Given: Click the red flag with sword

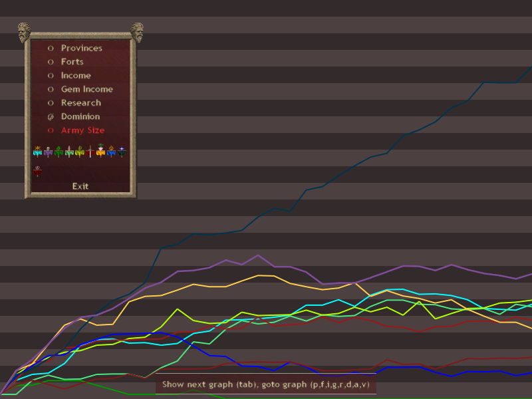Looking at the screenshot, I should 90,152.
